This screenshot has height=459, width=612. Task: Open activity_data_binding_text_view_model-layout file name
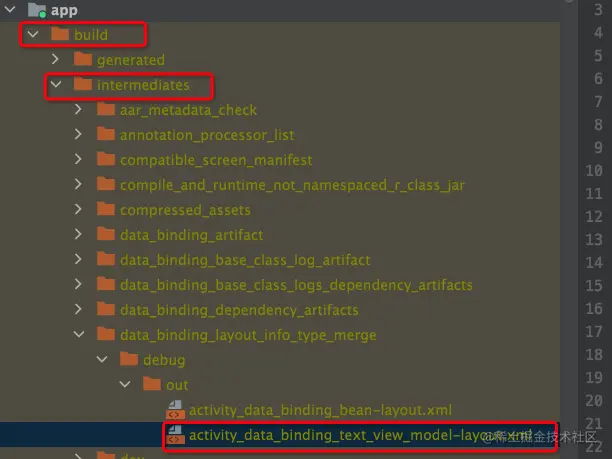360,435
